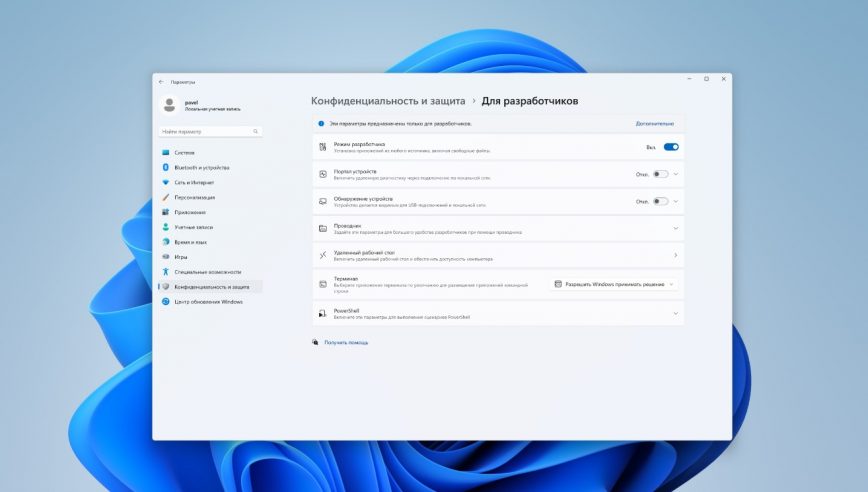Turn off Режим разработчика toggle
This screenshot has height=492, width=868.
coord(671,147)
